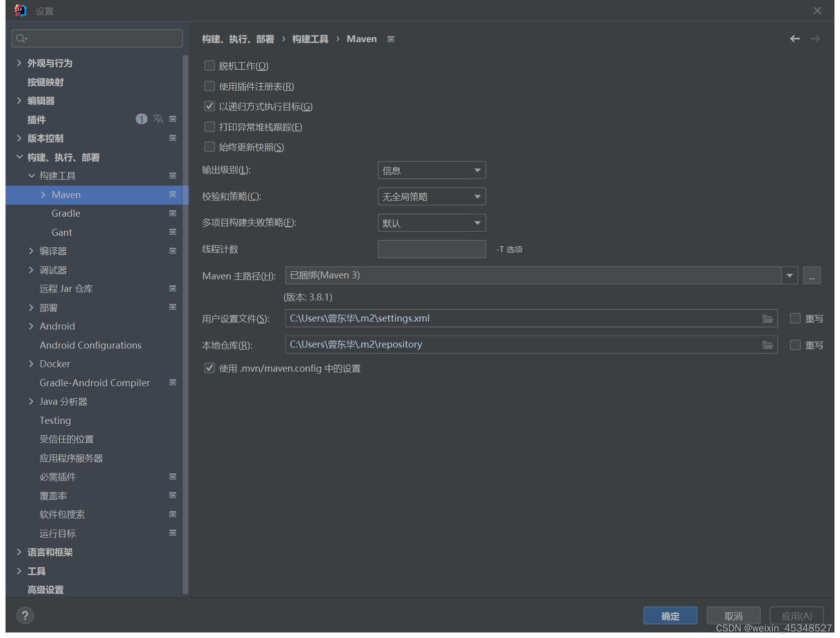Viewport: 840px width, 638px height.
Task: Select 高级设置 in settings tree
Action: [x=46, y=590]
